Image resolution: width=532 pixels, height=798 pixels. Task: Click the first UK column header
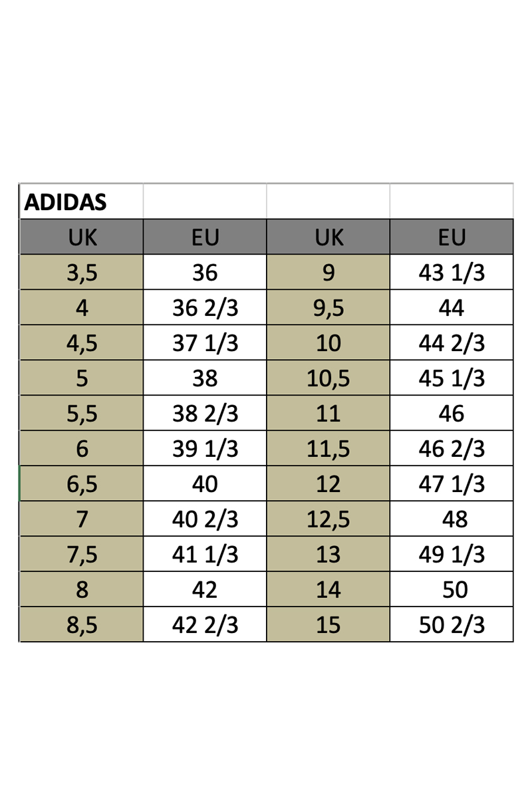(81, 237)
